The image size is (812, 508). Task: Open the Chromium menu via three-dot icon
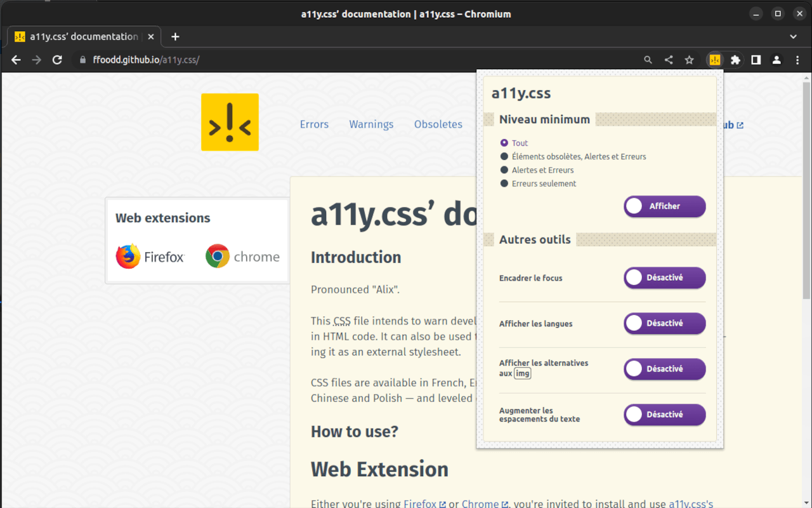coord(797,60)
